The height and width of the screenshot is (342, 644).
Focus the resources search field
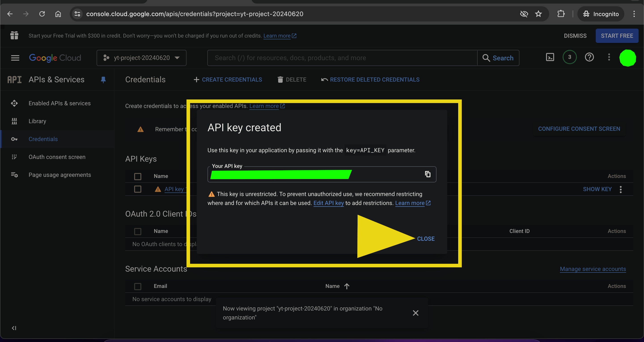(x=342, y=58)
